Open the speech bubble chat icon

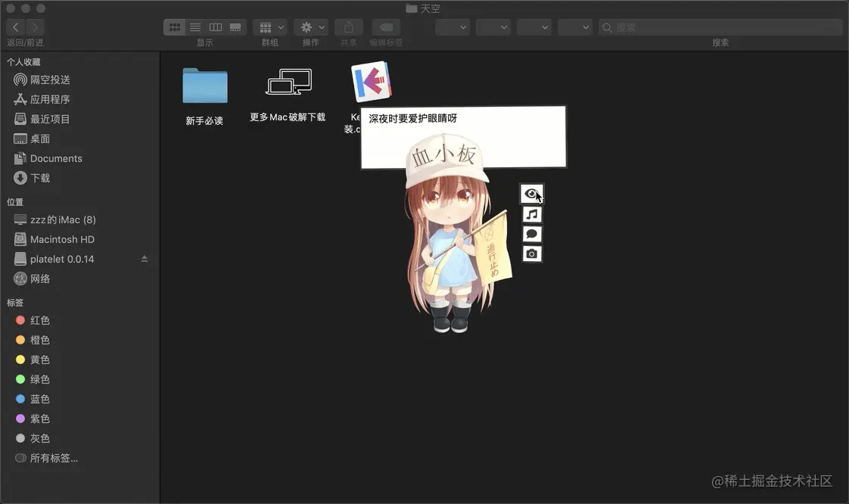[x=532, y=234]
